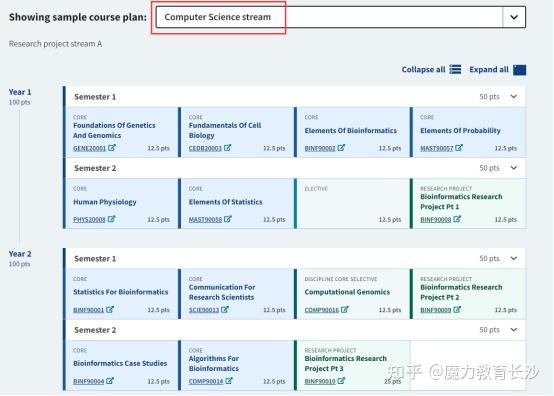
Task: Click external link icon beside BINF90008
Action: point(457,219)
